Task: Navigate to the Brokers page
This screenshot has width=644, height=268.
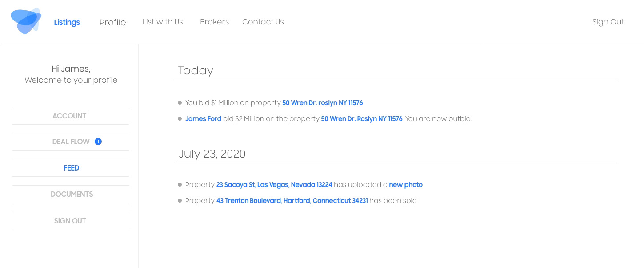Action: click(x=214, y=22)
